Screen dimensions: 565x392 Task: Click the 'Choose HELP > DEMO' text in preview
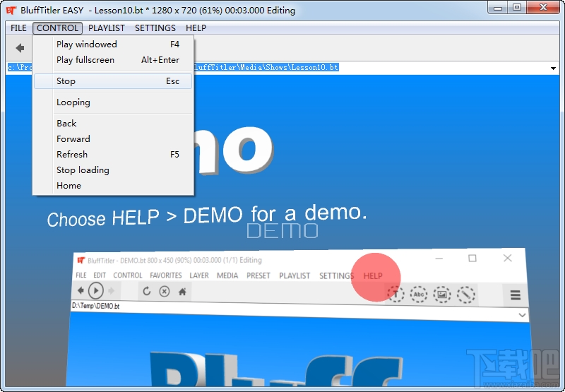[207, 216]
